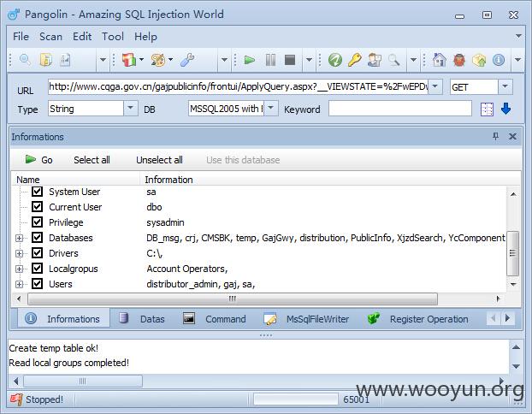The image size is (532, 414).
Task: Click the report page icon in toolbar
Action: (65, 60)
